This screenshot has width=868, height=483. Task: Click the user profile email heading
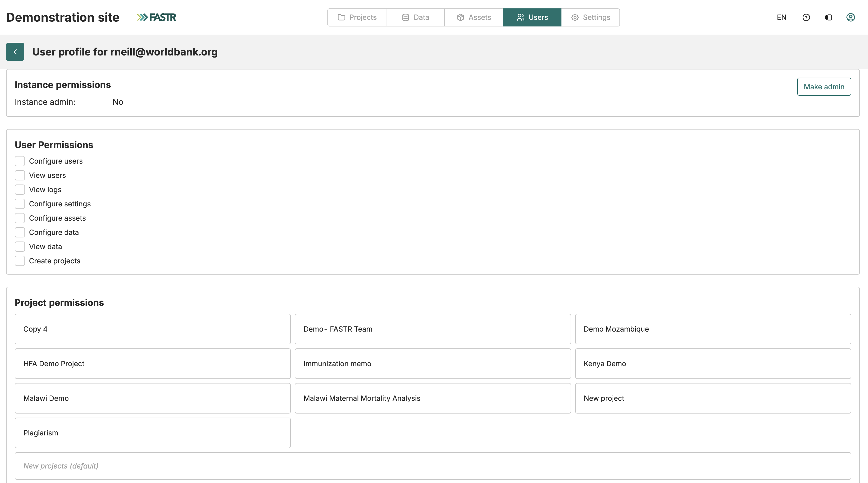(125, 52)
